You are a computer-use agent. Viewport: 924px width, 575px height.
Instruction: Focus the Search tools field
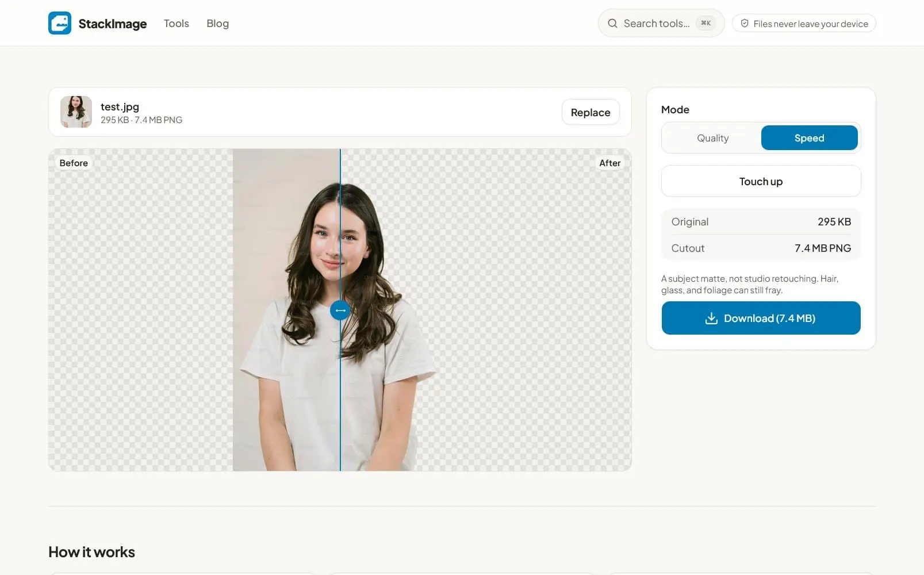click(661, 23)
